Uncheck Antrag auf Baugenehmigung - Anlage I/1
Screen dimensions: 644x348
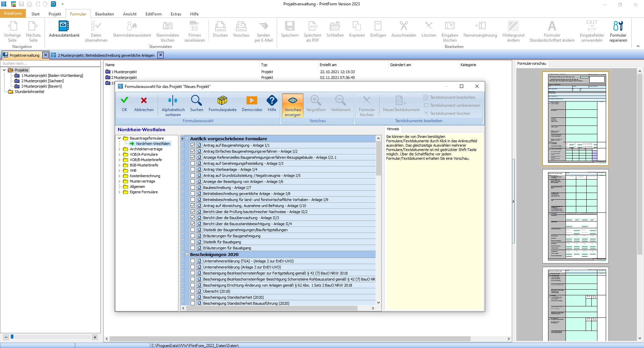[193, 145]
